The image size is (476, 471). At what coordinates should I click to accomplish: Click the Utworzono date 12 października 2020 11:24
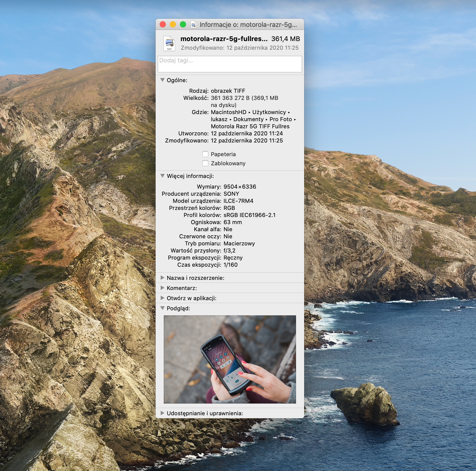click(247, 133)
